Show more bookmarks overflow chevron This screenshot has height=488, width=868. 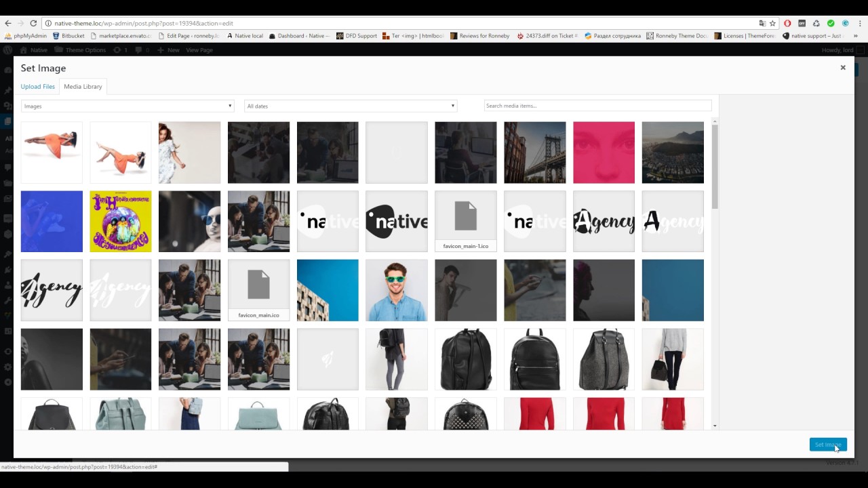pyautogui.click(x=856, y=36)
